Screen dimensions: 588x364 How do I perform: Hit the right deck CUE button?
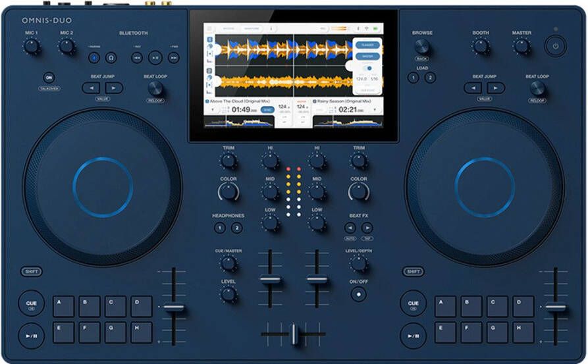414,303
